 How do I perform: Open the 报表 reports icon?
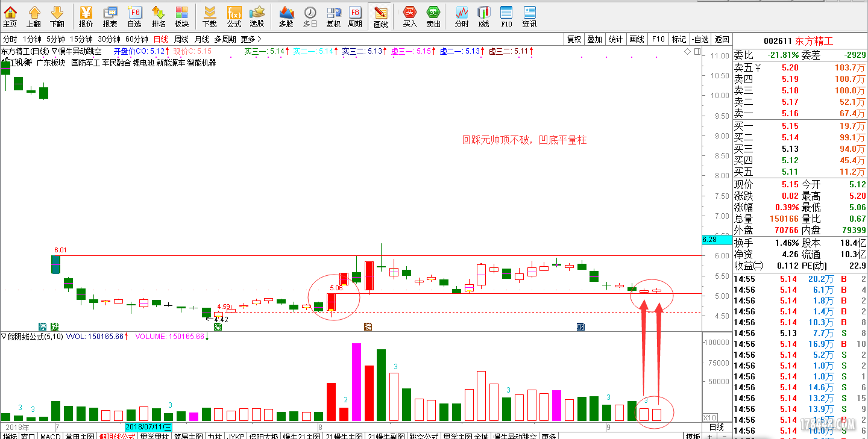tap(110, 16)
